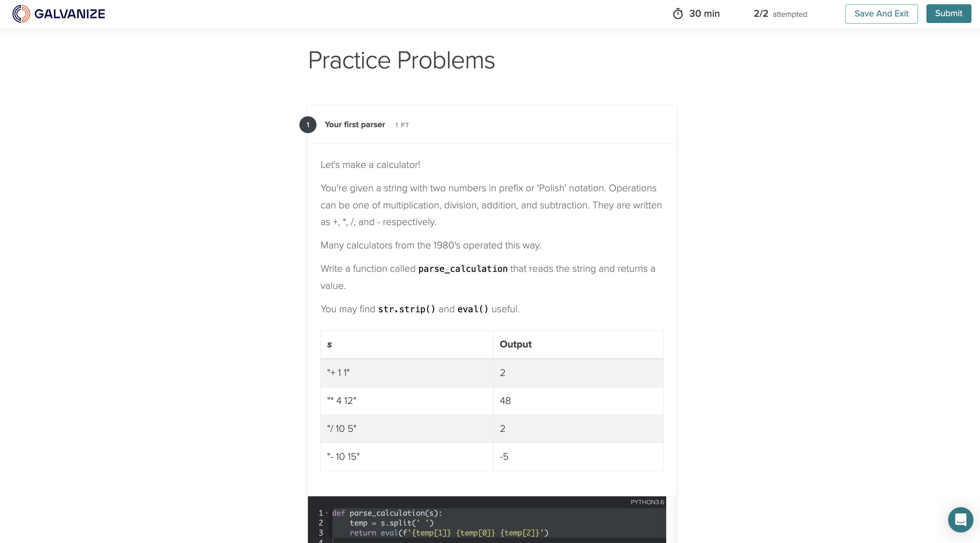Place cursor on def parse_calculation line
The image size is (980, 543).
coord(387,513)
